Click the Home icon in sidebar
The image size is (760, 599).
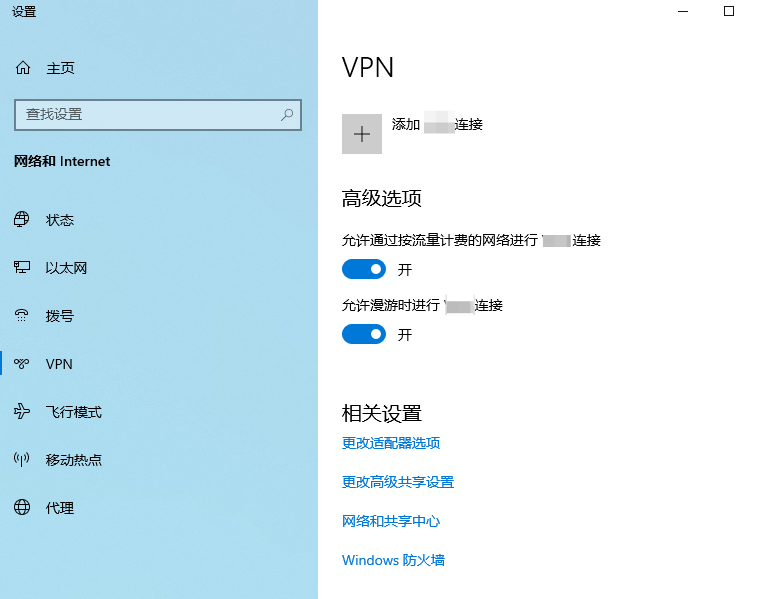[23, 68]
